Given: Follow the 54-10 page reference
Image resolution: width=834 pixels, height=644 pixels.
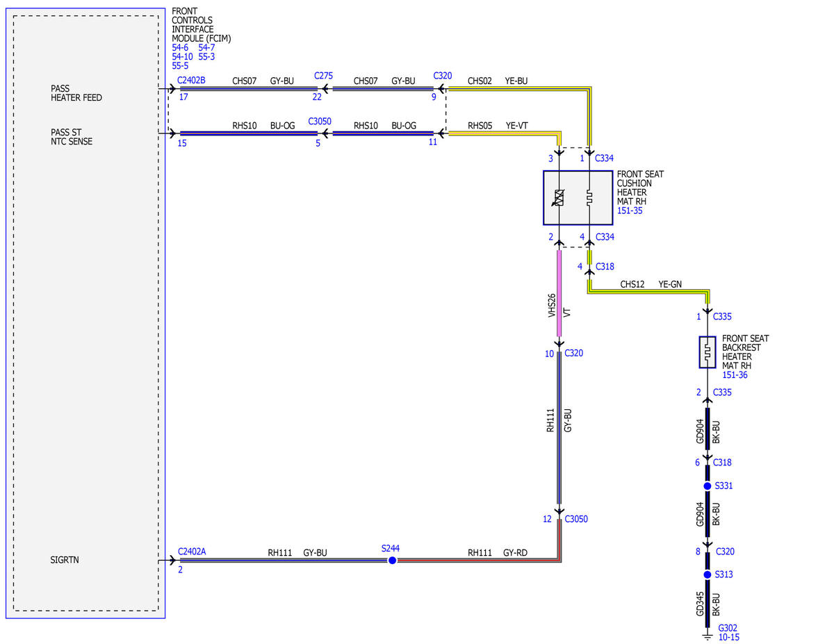Looking at the screenshot, I should [x=183, y=56].
